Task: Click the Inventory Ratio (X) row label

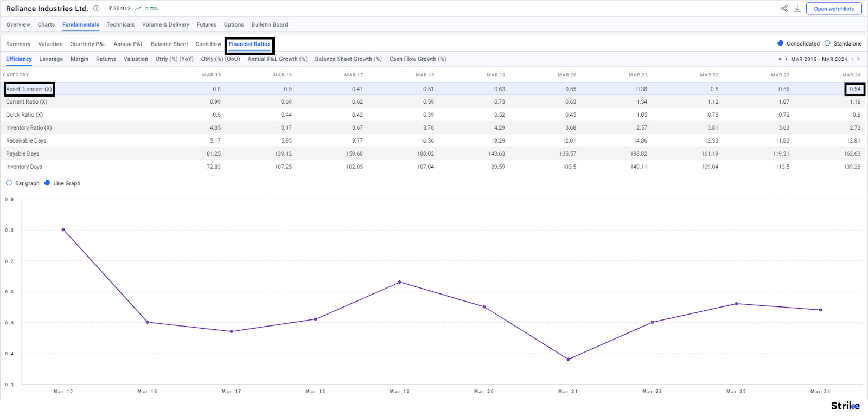Action: [29, 127]
